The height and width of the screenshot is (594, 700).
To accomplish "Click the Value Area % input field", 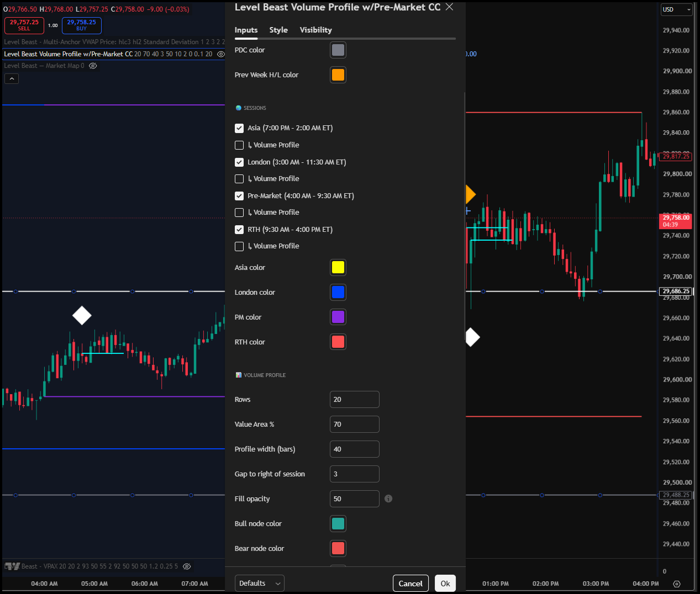I will click(355, 425).
